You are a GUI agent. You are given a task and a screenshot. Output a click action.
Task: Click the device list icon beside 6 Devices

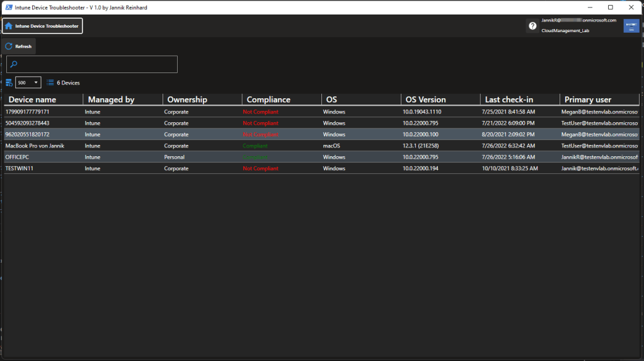(50, 83)
